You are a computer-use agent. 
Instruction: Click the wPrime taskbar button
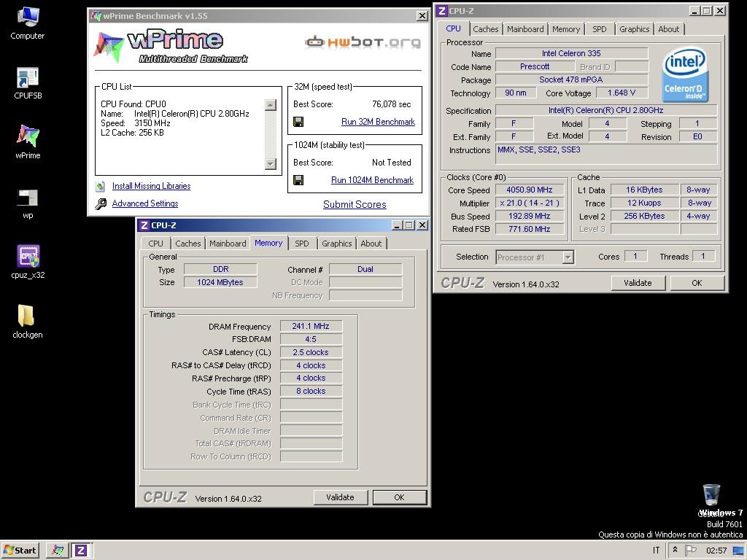(58, 551)
